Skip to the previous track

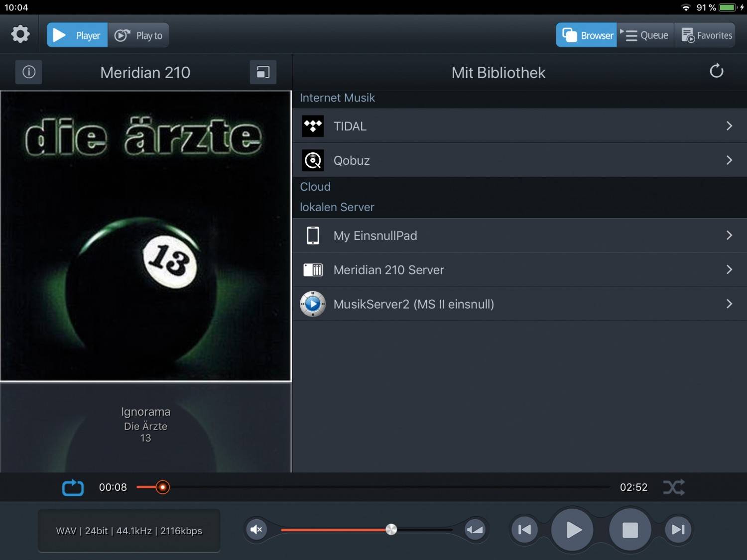tap(524, 530)
